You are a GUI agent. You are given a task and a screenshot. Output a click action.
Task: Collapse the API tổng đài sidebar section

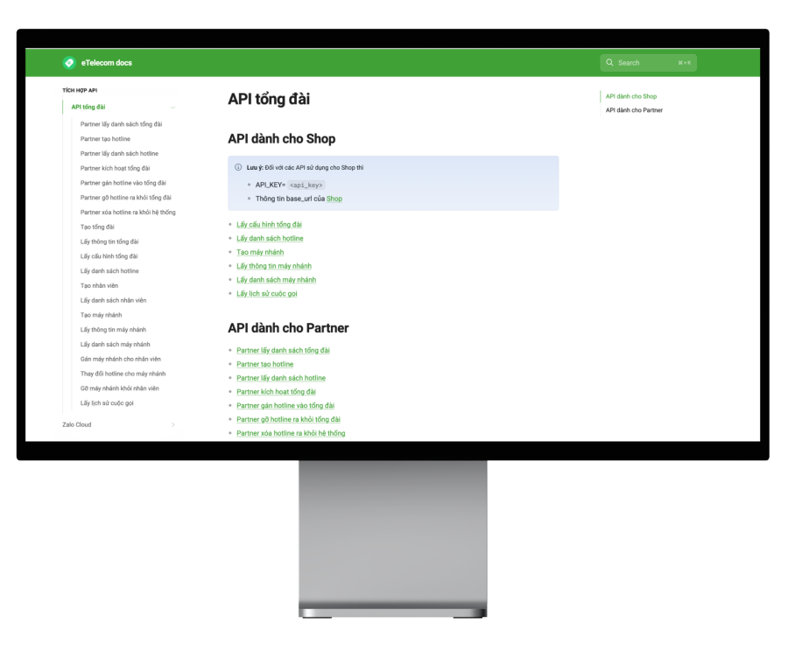pos(172,108)
